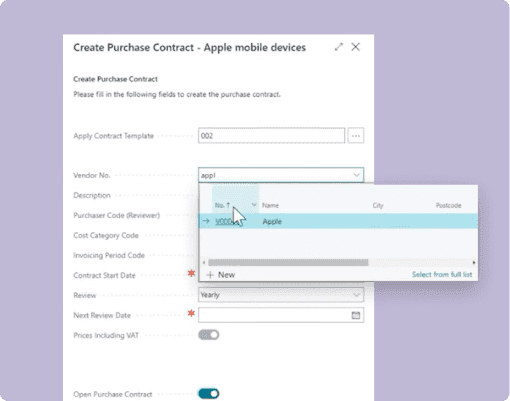Click the Apply Contract Template input field
The height and width of the screenshot is (401, 510).
[271, 136]
